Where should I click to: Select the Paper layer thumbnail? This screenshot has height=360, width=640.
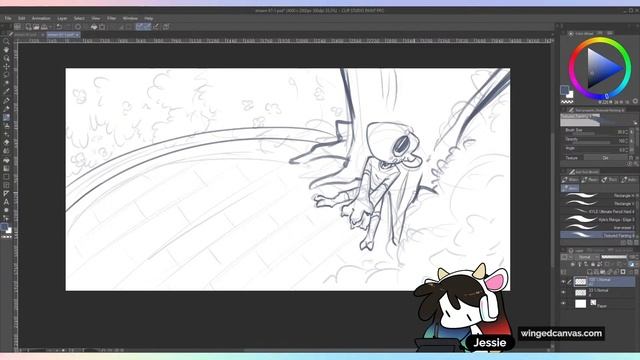580,303
